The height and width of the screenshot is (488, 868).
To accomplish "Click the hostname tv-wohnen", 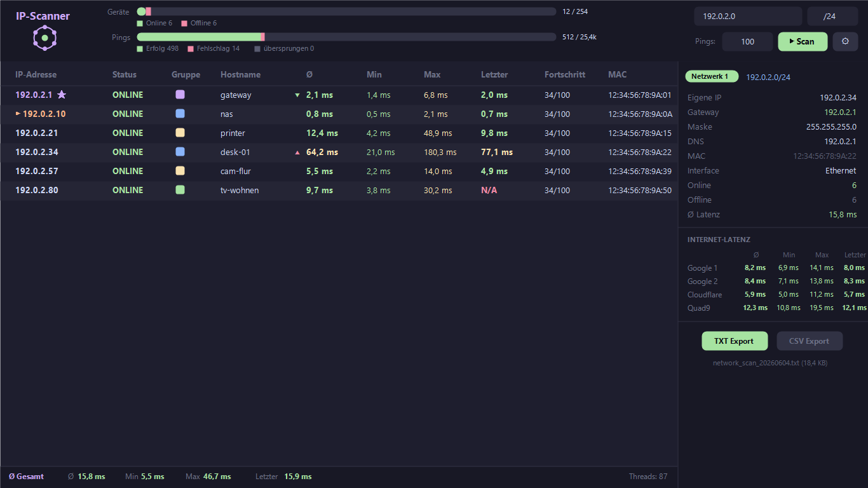I will tap(240, 190).
